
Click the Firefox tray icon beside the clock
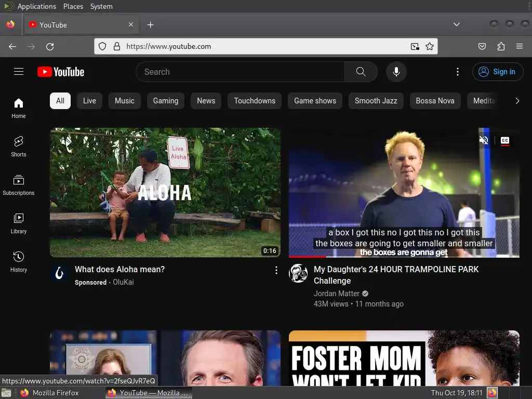[x=492, y=393]
